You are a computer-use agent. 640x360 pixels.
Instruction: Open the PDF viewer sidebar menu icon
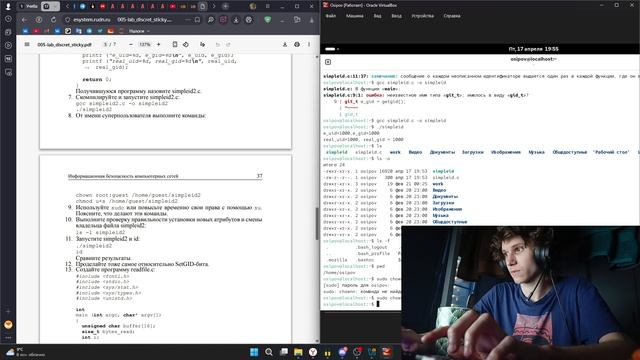click(27, 44)
